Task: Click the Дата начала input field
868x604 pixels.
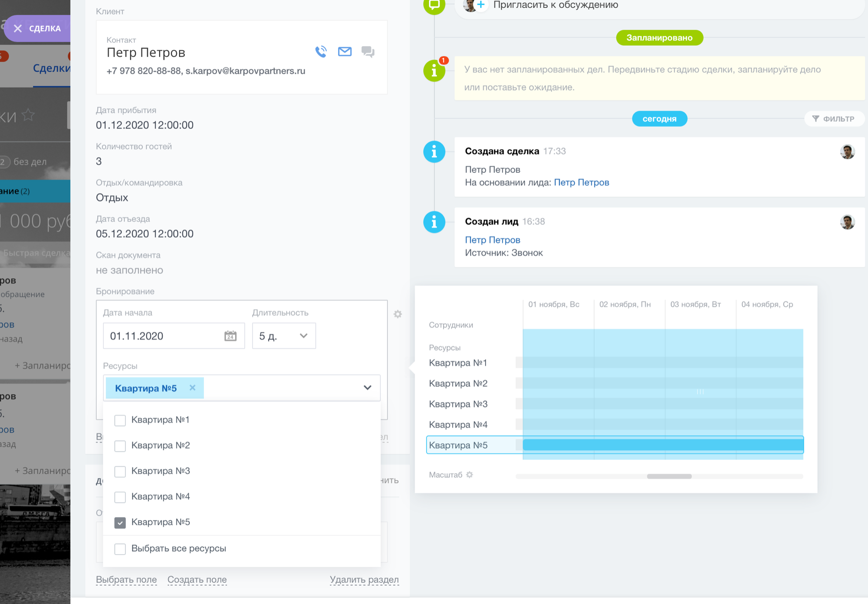Action: (x=163, y=336)
